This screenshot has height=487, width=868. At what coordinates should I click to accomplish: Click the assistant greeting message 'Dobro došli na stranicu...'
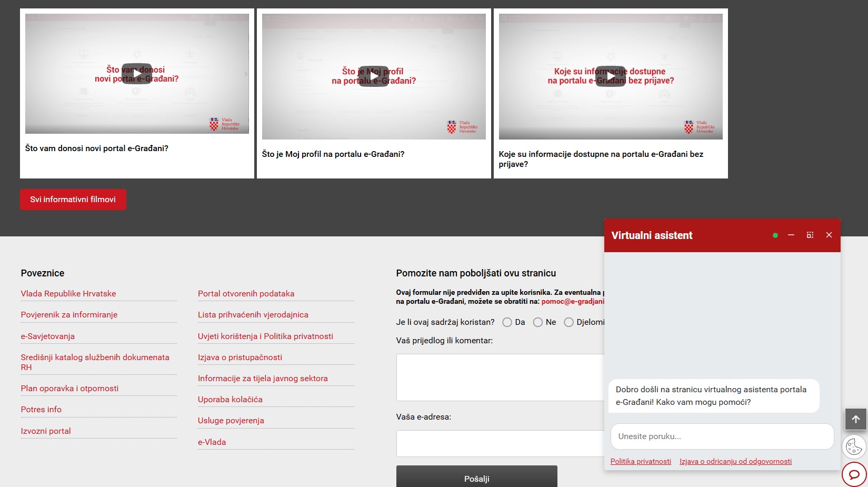pyautogui.click(x=714, y=396)
